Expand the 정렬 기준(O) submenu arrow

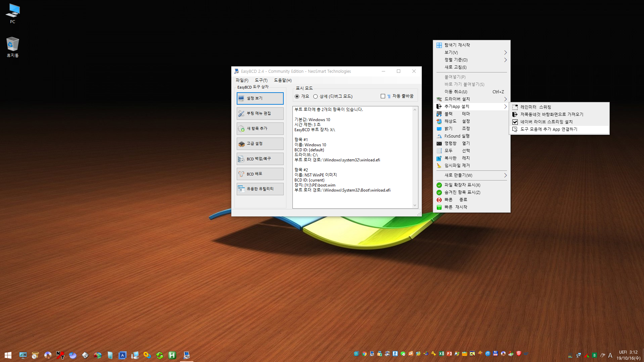click(505, 60)
